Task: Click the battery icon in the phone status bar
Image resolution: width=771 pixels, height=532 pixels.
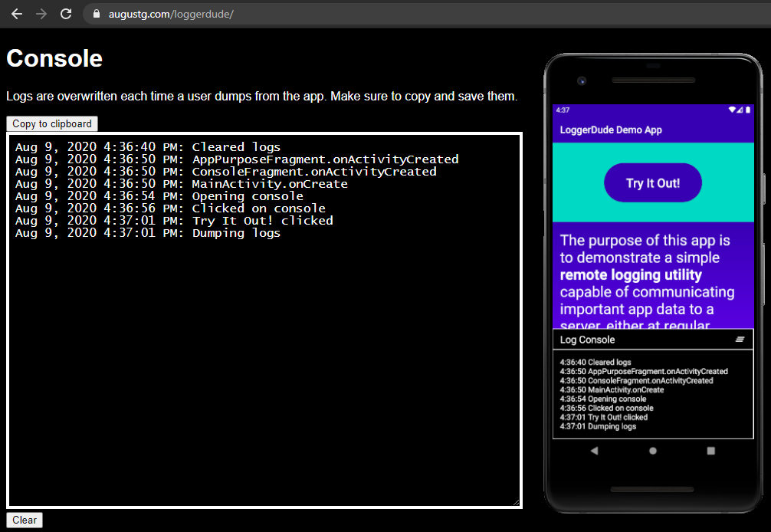Action: point(748,110)
